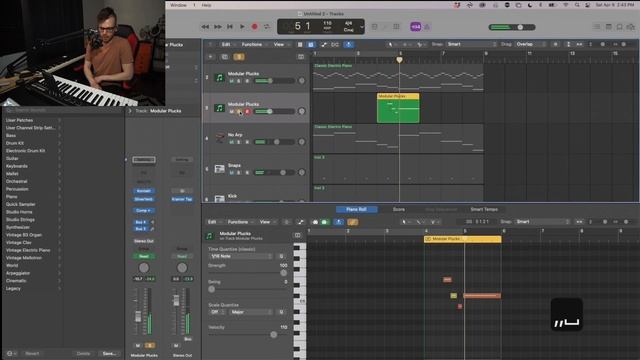
Task: Open the Piano Roll Functions menu
Action: coord(238,222)
